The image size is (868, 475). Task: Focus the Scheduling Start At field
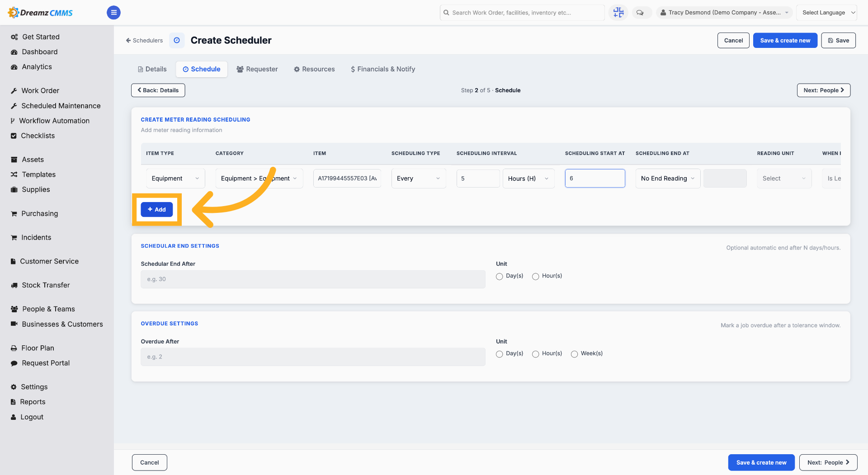[x=595, y=179]
